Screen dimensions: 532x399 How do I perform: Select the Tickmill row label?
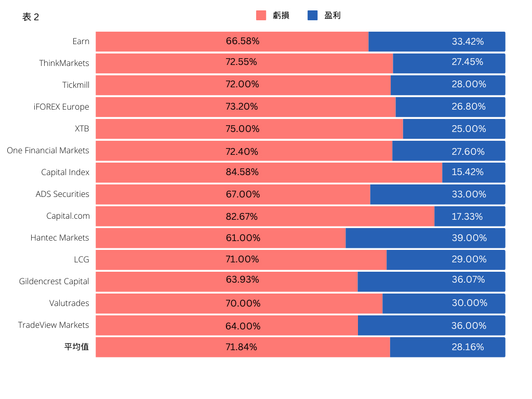point(76,85)
